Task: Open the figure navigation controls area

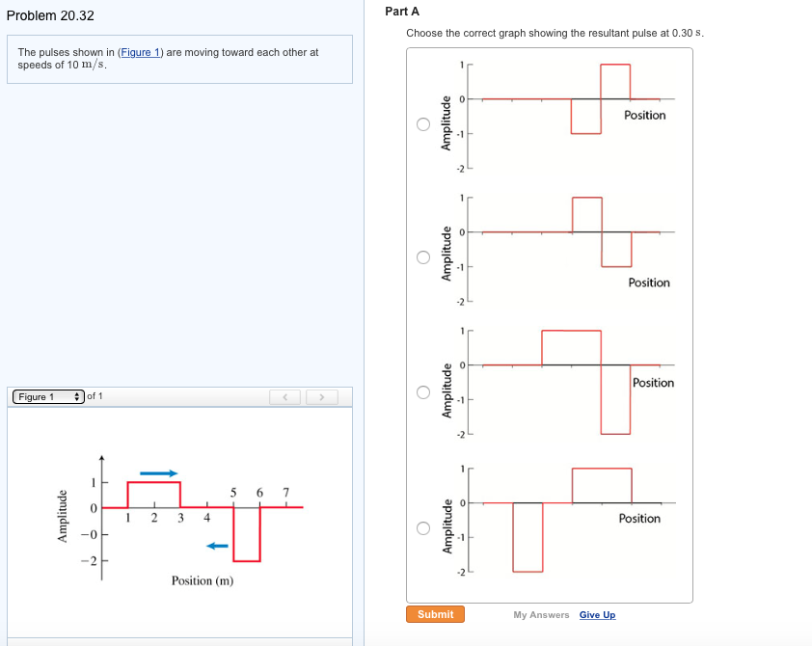Action: (302, 396)
